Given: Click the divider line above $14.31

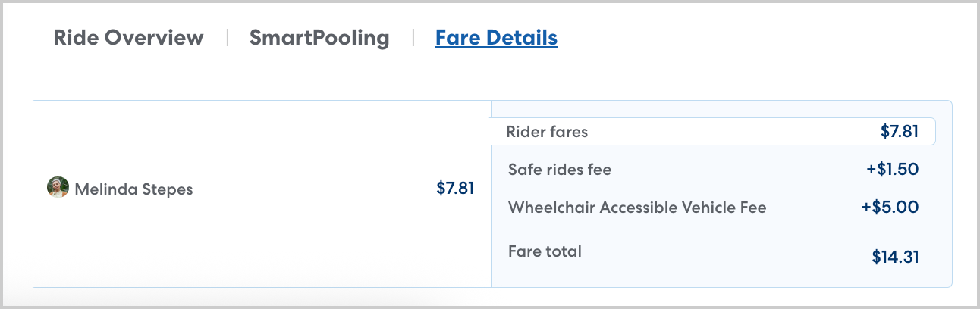Looking at the screenshot, I should pyautogui.click(x=895, y=236).
